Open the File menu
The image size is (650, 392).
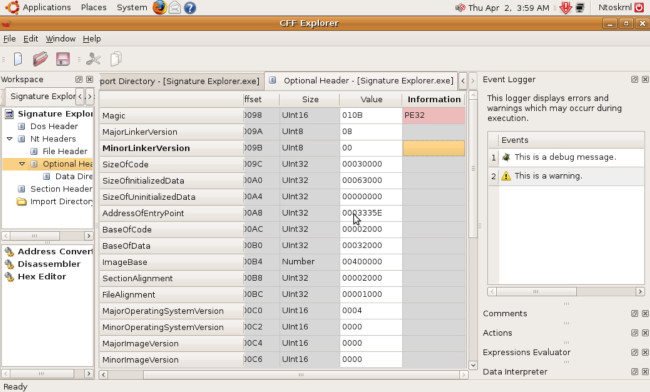[x=10, y=39]
